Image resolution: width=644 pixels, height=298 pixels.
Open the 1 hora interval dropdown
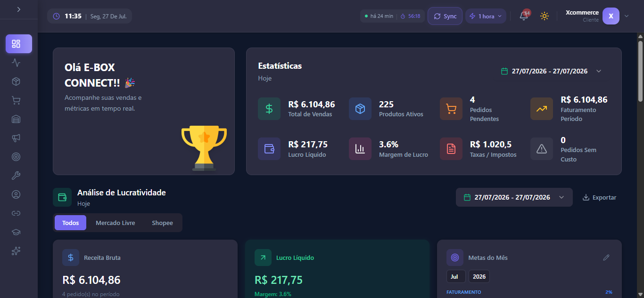(x=486, y=16)
